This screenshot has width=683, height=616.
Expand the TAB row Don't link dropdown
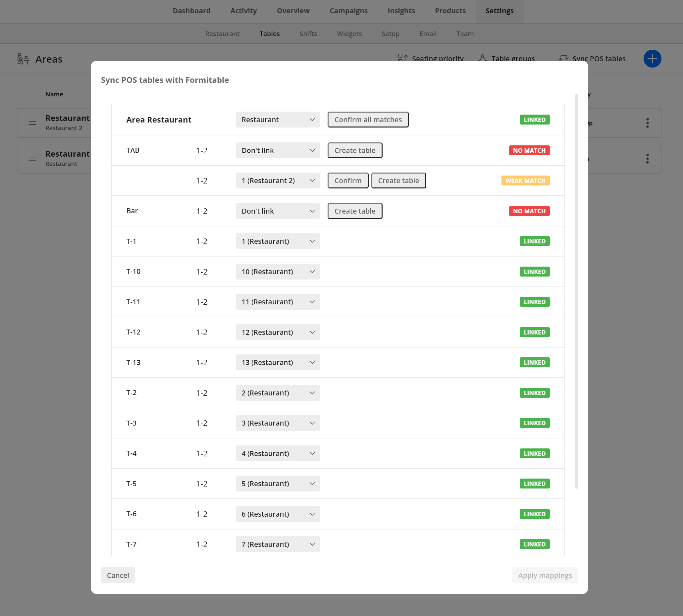point(278,150)
